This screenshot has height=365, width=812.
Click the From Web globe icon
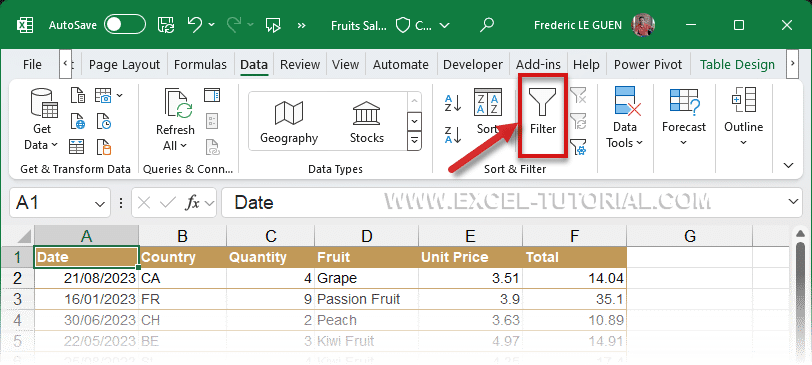pyautogui.click(x=78, y=122)
